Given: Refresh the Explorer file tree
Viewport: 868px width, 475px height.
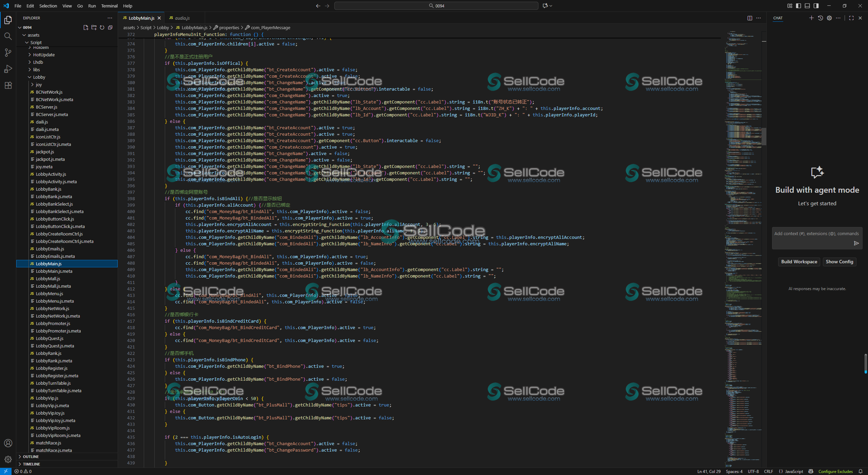Looking at the screenshot, I should click(102, 27).
